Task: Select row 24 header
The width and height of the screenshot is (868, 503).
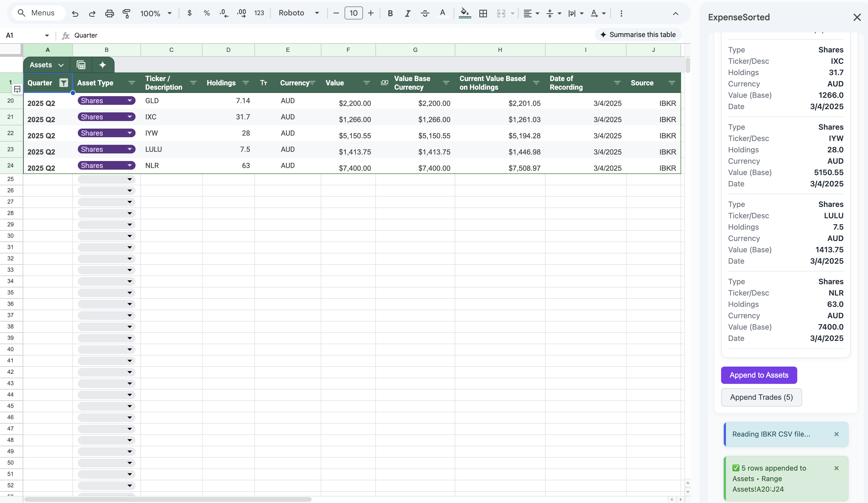Action: (x=11, y=166)
